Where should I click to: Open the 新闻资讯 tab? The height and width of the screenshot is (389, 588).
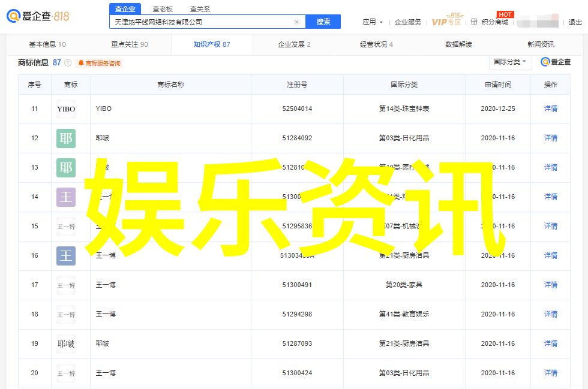point(541,44)
